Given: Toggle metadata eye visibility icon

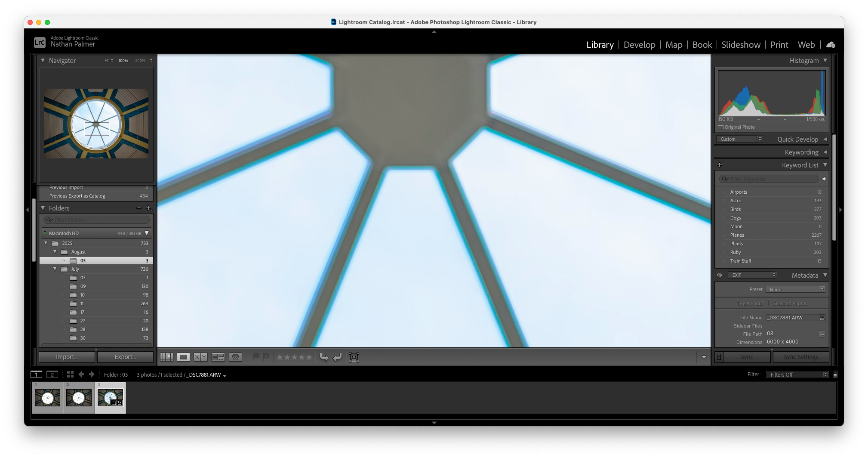Looking at the screenshot, I should pos(720,275).
